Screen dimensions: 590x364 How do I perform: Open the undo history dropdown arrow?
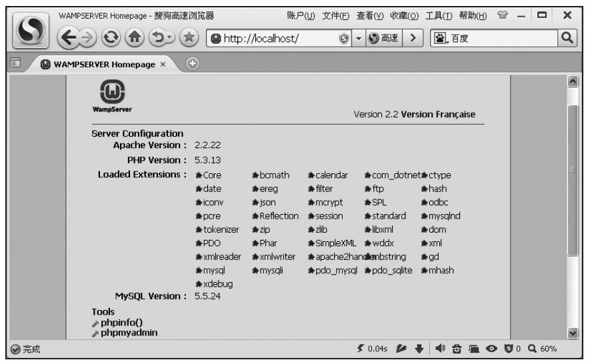pyautogui.click(x=170, y=37)
